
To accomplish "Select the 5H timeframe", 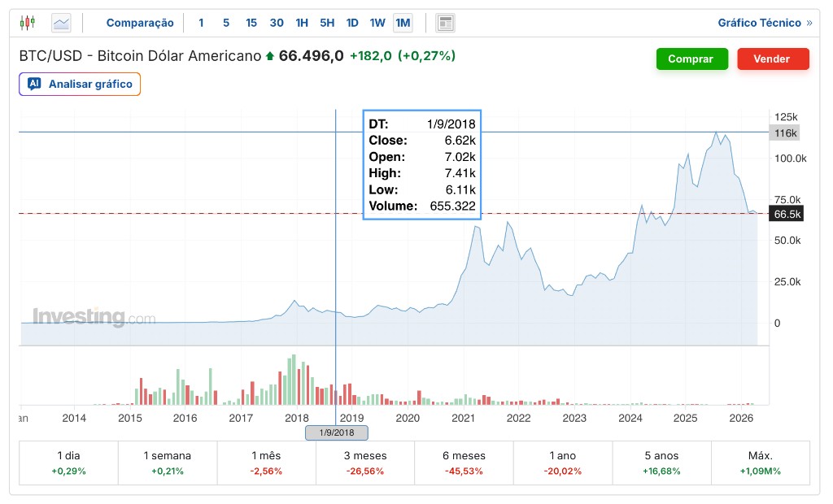I will 327,23.
